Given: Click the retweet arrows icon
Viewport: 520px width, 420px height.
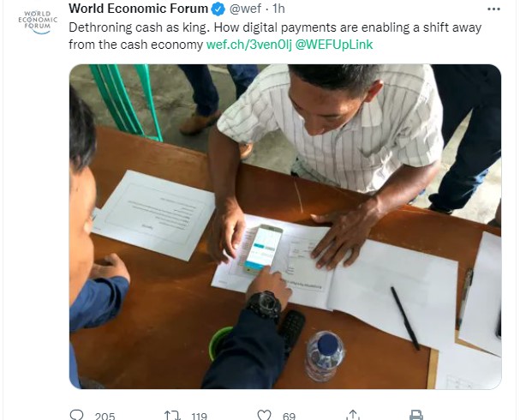Looking at the screenshot, I should 172,415.
